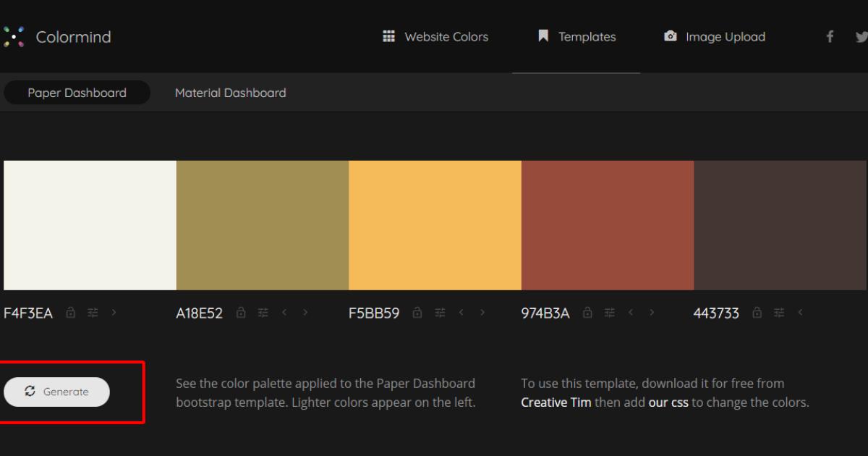Lock the 443733 color
The image size is (868, 456).
pyautogui.click(x=757, y=312)
